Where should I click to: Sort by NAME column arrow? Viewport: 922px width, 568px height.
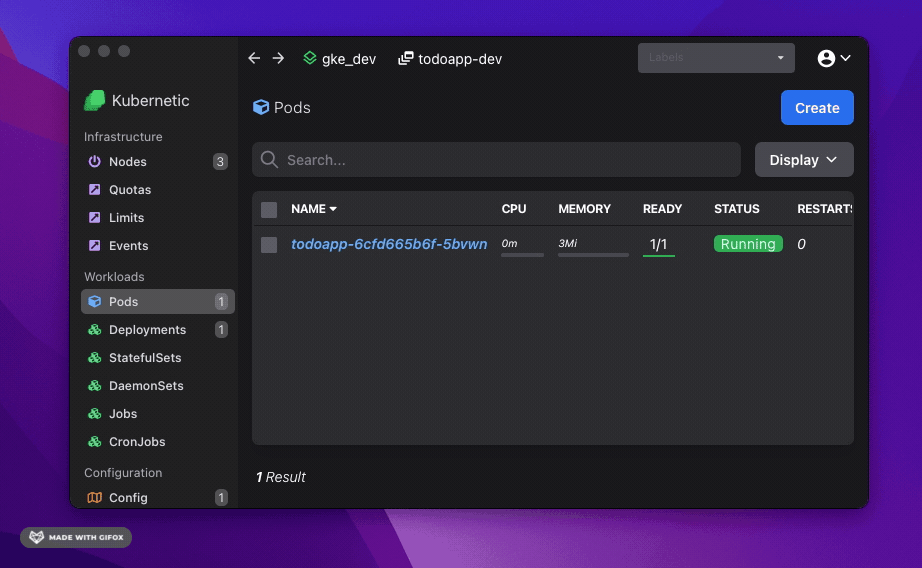click(x=333, y=209)
